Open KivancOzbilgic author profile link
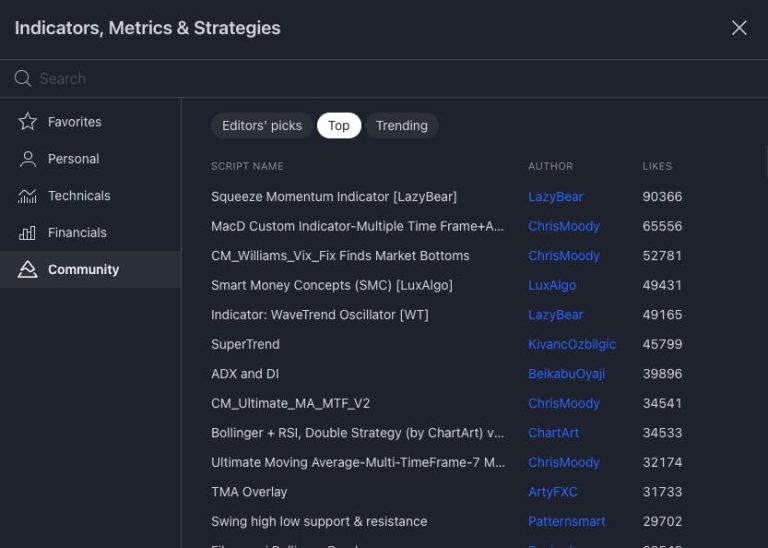This screenshot has height=548, width=768. click(572, 344)
